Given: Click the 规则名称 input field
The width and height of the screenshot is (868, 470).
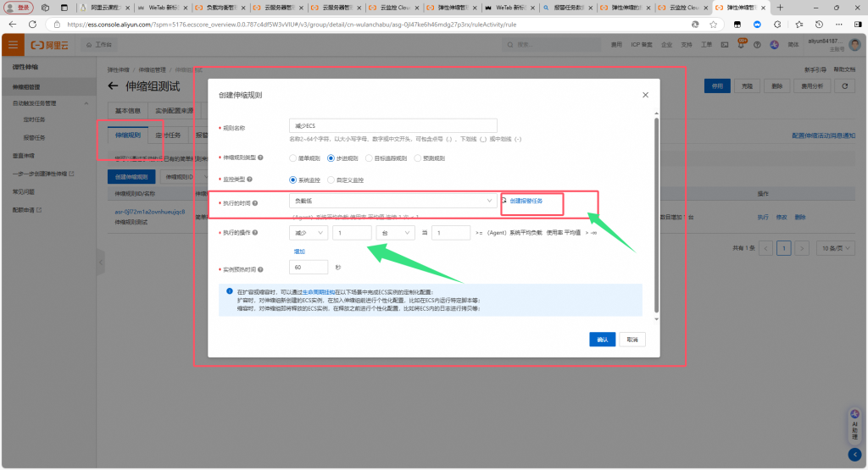Looking at the screenshot, I should tap(392, 126).
